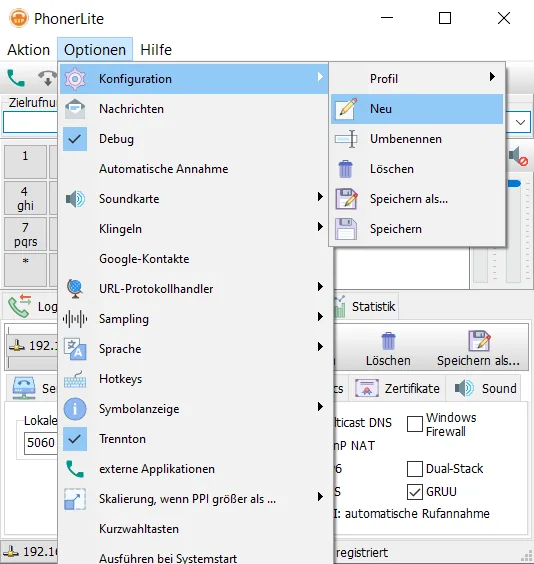
Task: Enable the Dual-Stack checkbox
Action: click(415, 469)
